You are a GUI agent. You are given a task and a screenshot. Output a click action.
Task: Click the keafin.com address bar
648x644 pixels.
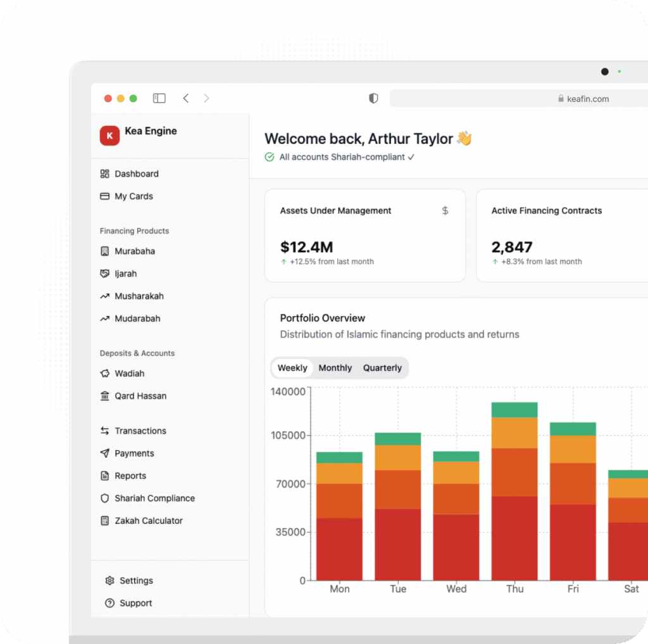point(519,99)
